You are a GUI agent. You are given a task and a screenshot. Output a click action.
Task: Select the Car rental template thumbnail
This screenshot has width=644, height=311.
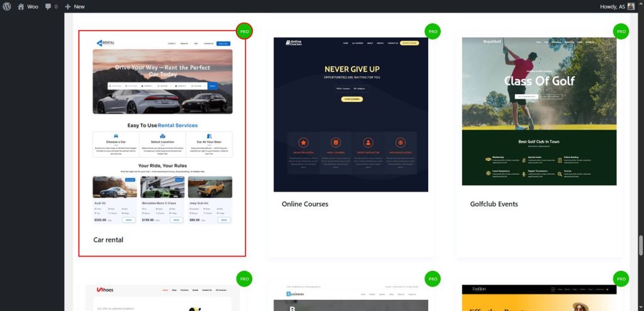163,131
